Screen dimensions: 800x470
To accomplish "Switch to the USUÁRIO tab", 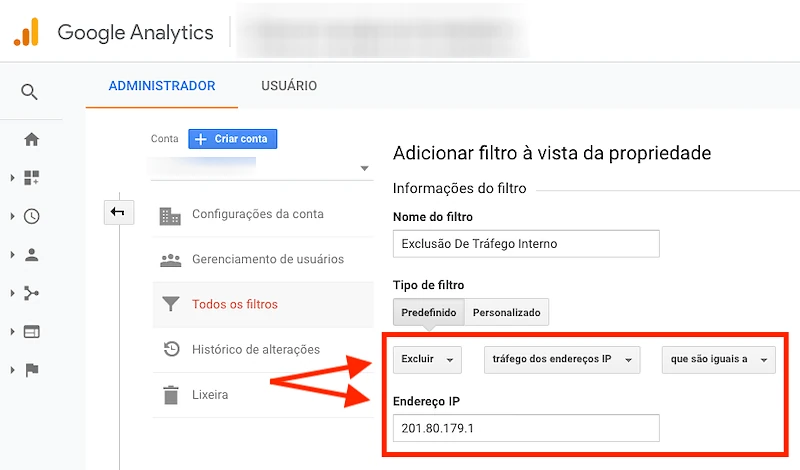I will coord(289,86).
